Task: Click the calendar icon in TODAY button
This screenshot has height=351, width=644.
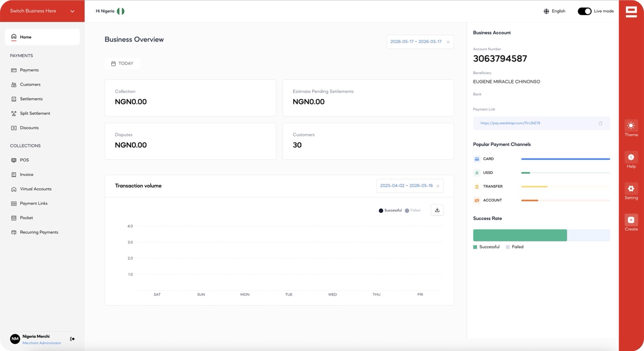Action: [113, 64]
